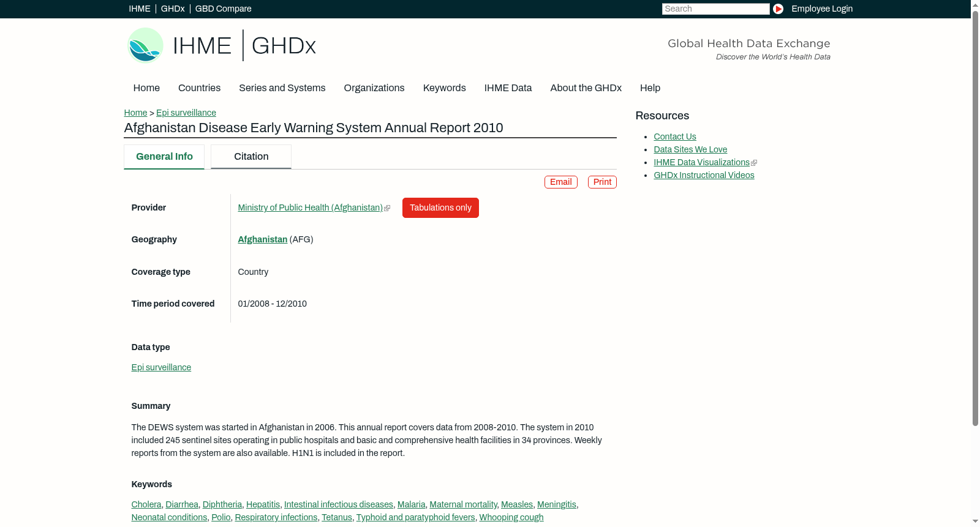Open the IHME link in top bar

point(140,9)
